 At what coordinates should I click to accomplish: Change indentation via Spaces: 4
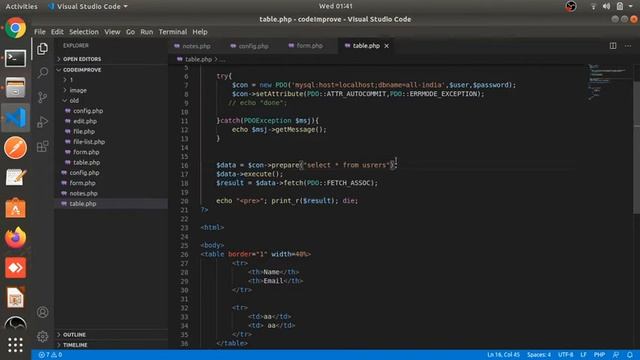tap(539, 355)
